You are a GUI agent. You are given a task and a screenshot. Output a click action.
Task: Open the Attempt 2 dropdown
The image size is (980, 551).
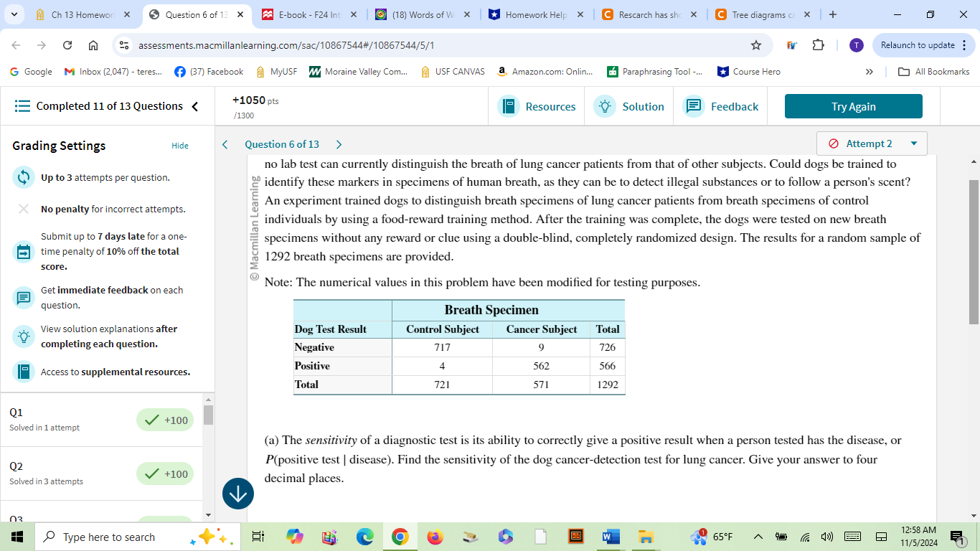pos(871,143)
